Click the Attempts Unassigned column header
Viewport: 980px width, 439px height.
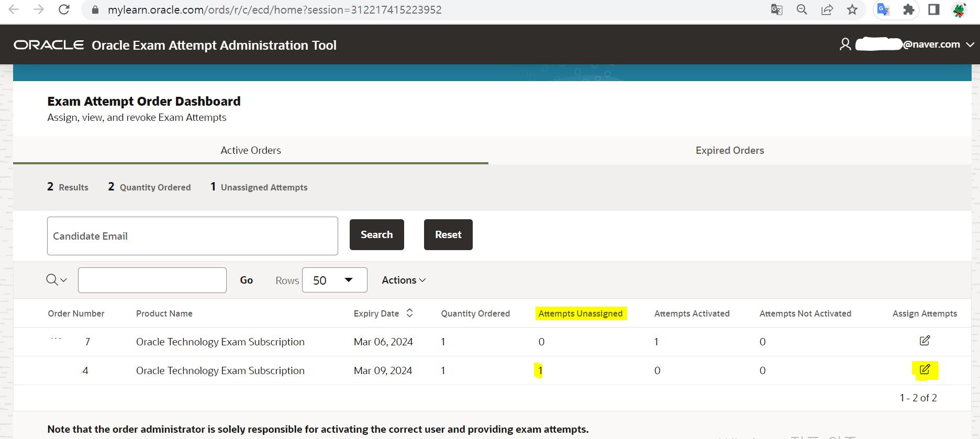pos(581,313)
